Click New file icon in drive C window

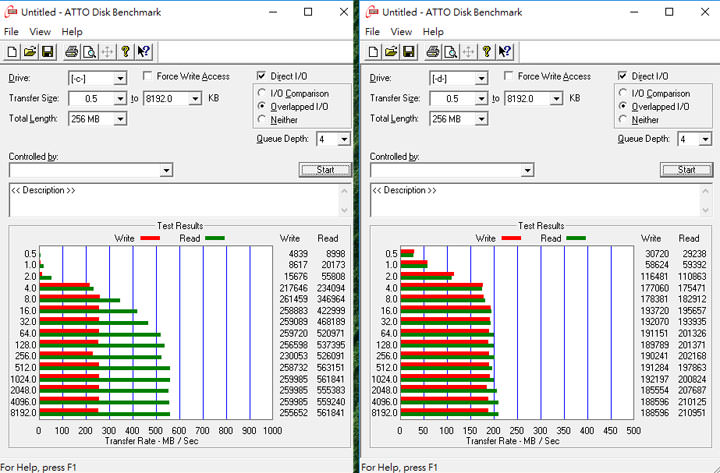click(12, 52)
